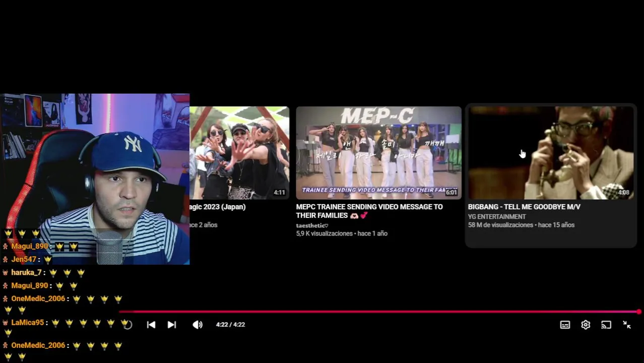Click the 'agic 2023 (Japan)' video title

(x=218, y=207)
